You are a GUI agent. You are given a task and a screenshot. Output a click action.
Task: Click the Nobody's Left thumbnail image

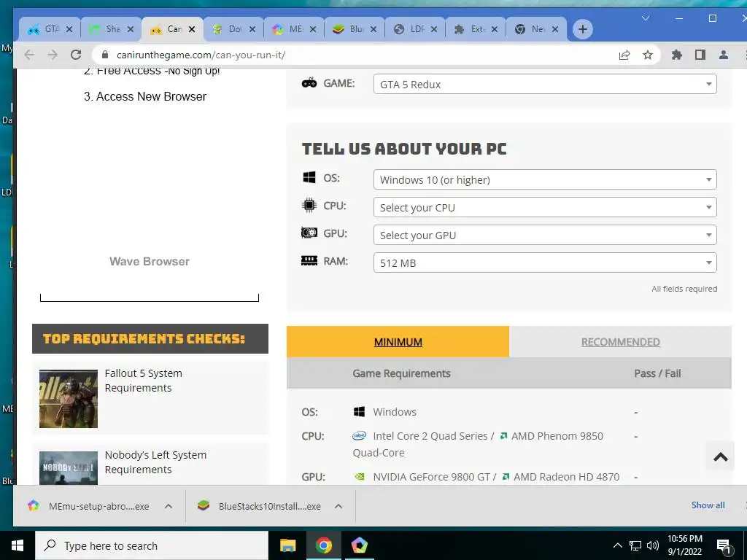point(68,468)
